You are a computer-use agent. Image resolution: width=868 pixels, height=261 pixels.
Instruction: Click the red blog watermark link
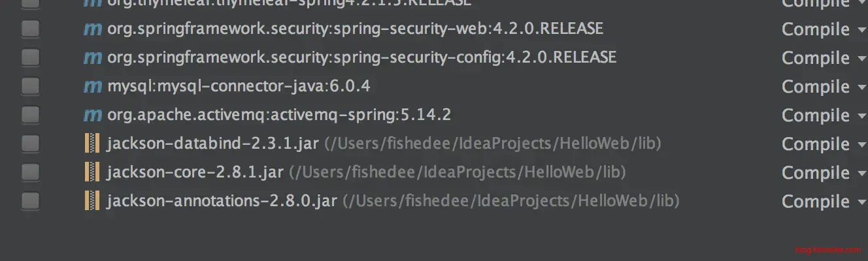click(829, 251)
